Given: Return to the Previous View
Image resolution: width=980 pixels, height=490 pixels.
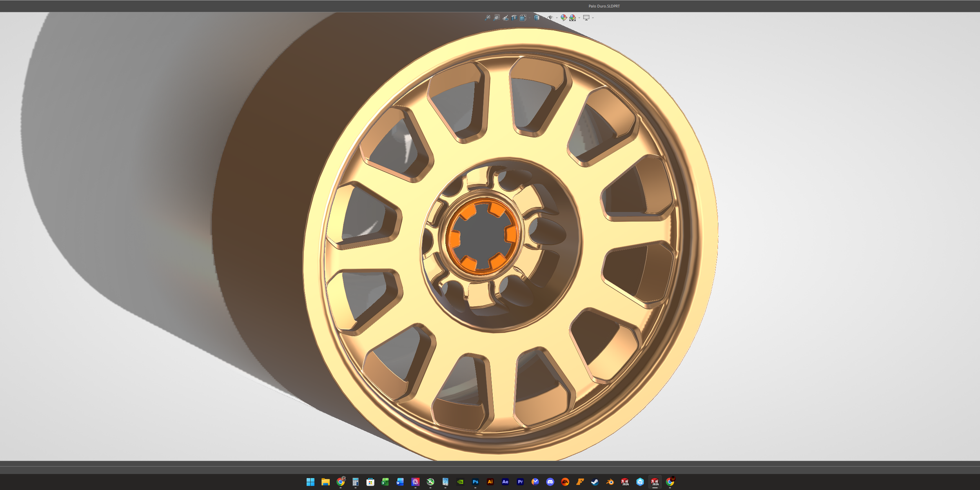Looking at the screenshot, I should click(x=506, y=18).
